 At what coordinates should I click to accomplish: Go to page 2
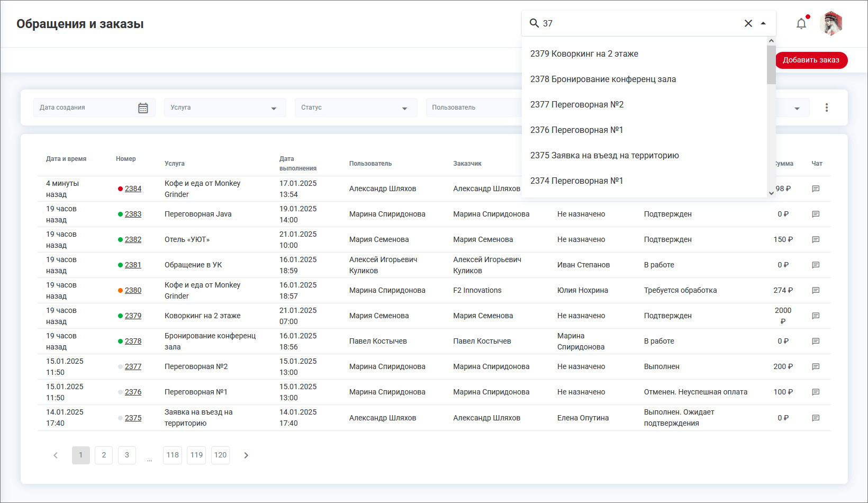104,455
